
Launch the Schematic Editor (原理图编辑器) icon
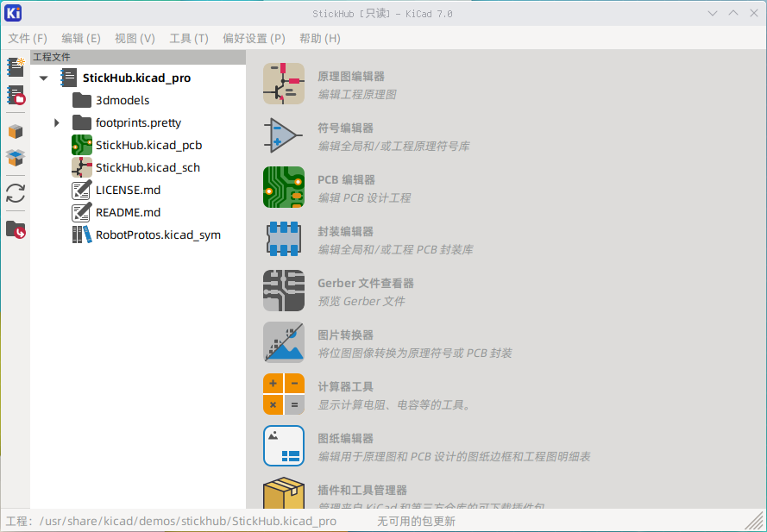tap(283, 84)
